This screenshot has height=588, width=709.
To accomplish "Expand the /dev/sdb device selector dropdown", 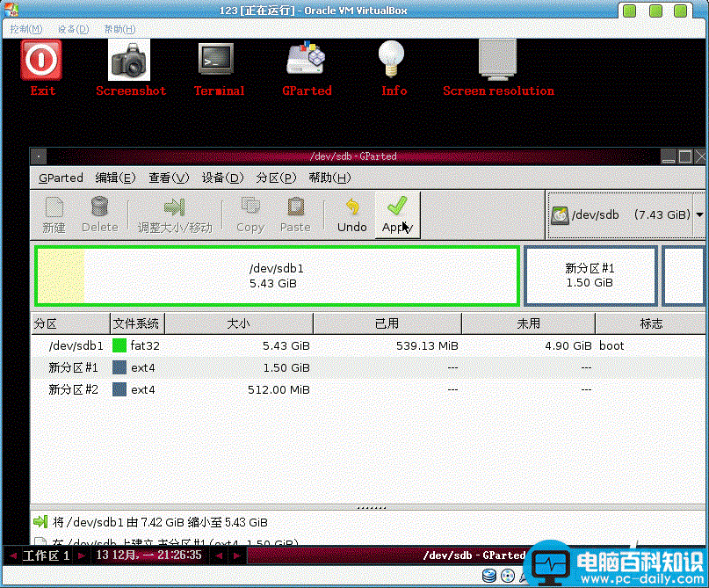I will tap(699, 214).
